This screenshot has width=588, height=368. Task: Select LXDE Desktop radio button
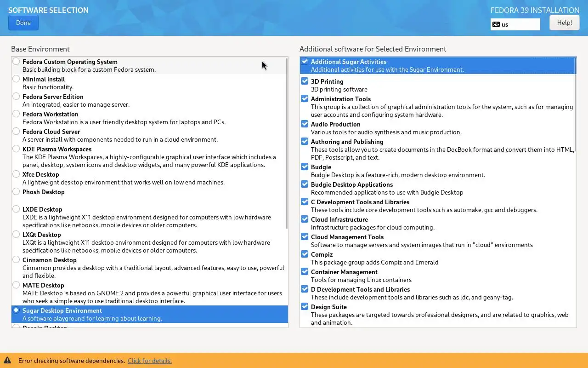click(x=16, y=209)
